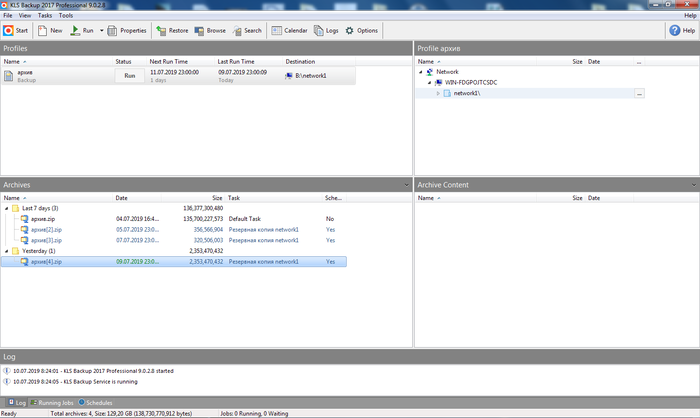This screenshot has height=418, width=700.
Task: Expand the network1\ folder node
Action: [x=437, y=93]
